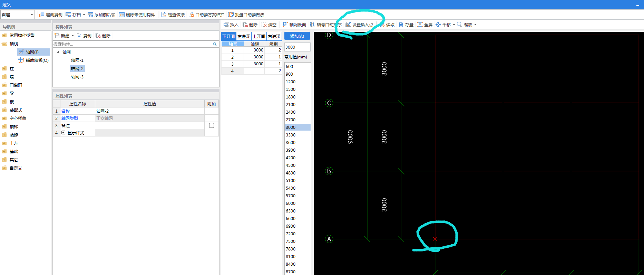Expand the 显示样式 property row
The image size is (644, 275).
64,133
